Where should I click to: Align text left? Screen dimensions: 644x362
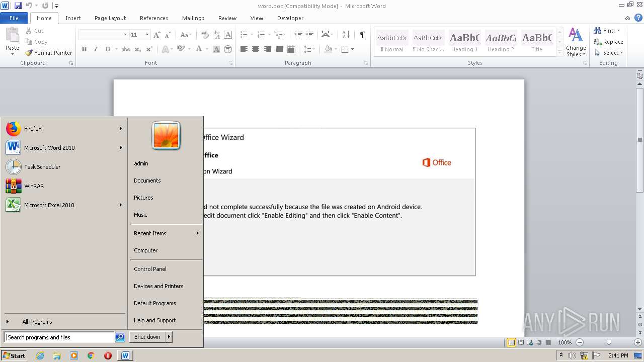[x=244, y=49]
